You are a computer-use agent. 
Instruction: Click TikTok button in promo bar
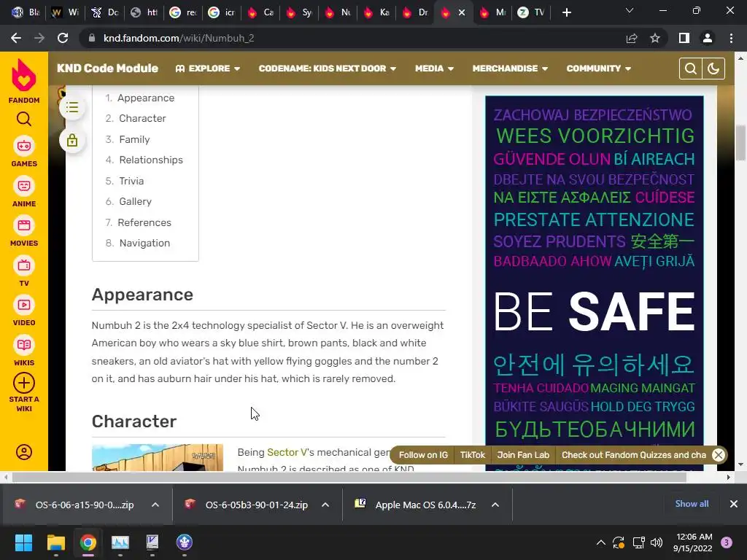472,455
